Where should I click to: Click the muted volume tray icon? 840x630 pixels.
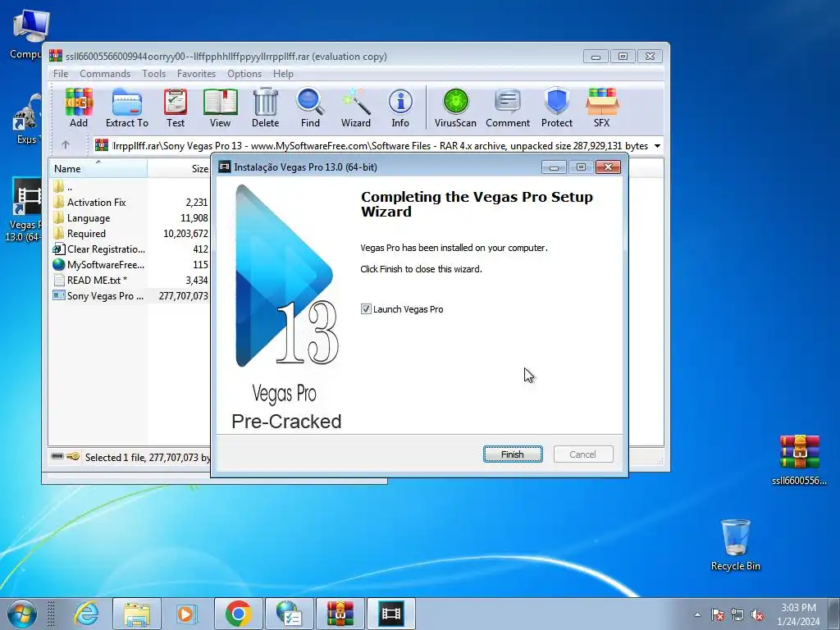[757, 615]
